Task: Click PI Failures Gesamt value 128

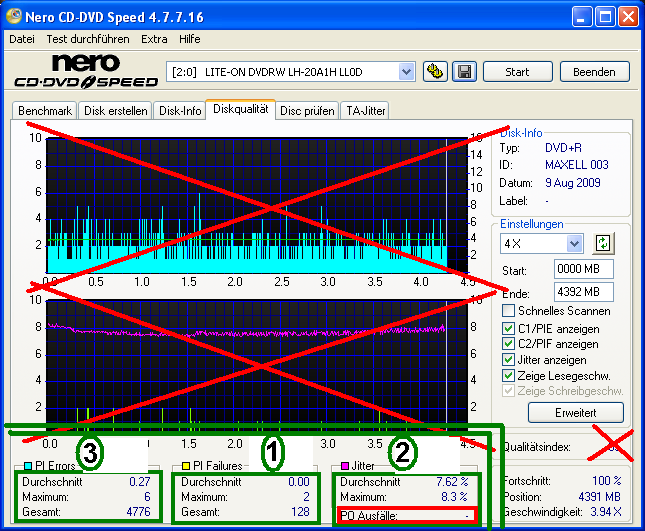Action: tap(300, 512)
